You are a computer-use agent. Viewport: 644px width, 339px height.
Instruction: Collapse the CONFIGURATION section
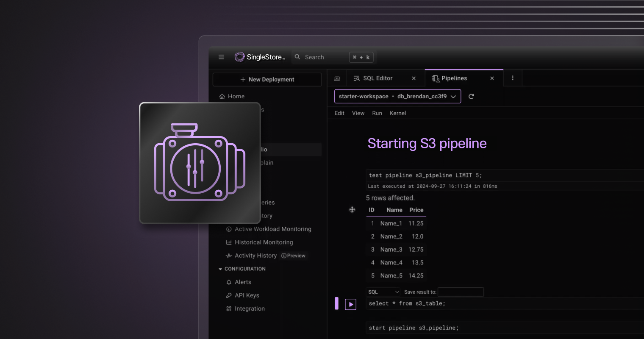(220, 269)
